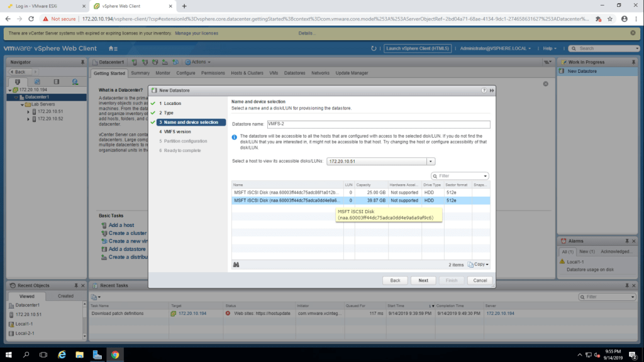Click the refresh icon in the top bar
Viewport: 644px width, 362px height.
click(374, 48)
